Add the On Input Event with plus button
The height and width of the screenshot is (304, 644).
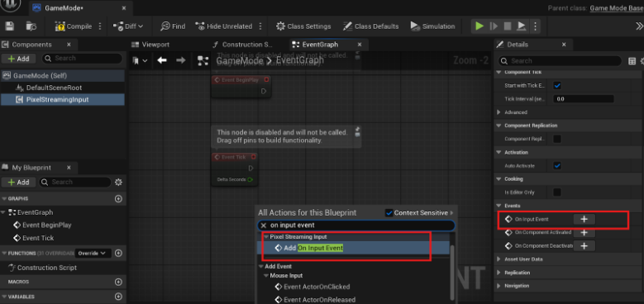point(584,220)
